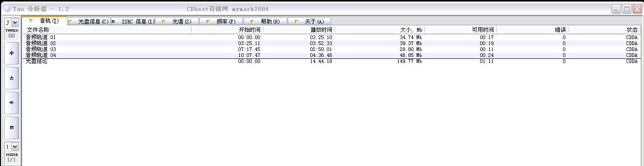The height and width of the screenshot is (166, 644).
Task: Open the 帮助(H) tab
Action: (265, 21)
